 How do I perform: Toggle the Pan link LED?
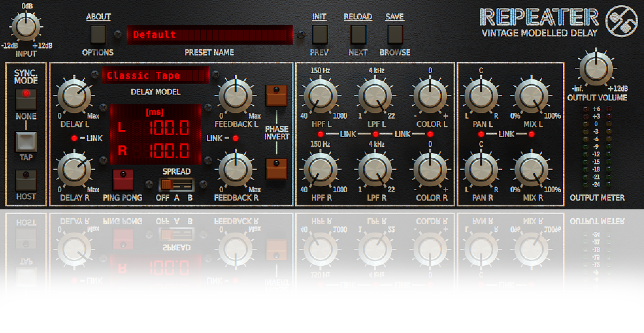pyautogui.click(x=481, y=134)
